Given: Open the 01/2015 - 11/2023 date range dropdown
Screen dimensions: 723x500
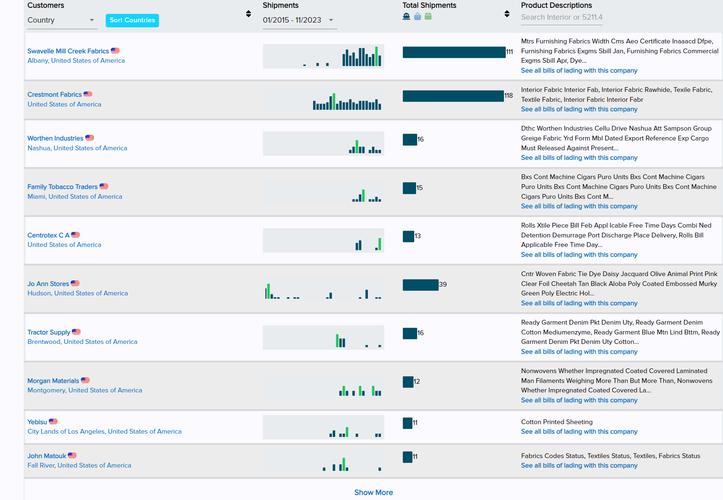Looking at the screenshot, I should click(299, 20).
